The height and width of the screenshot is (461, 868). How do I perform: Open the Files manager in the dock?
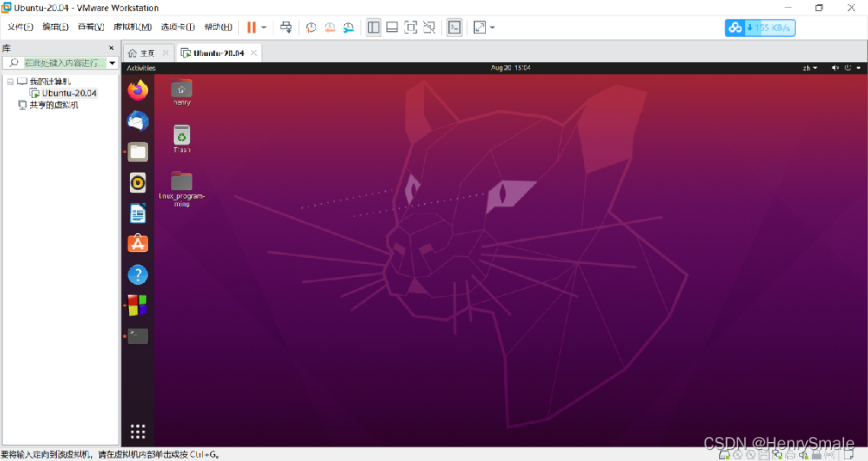coord(138,151)
